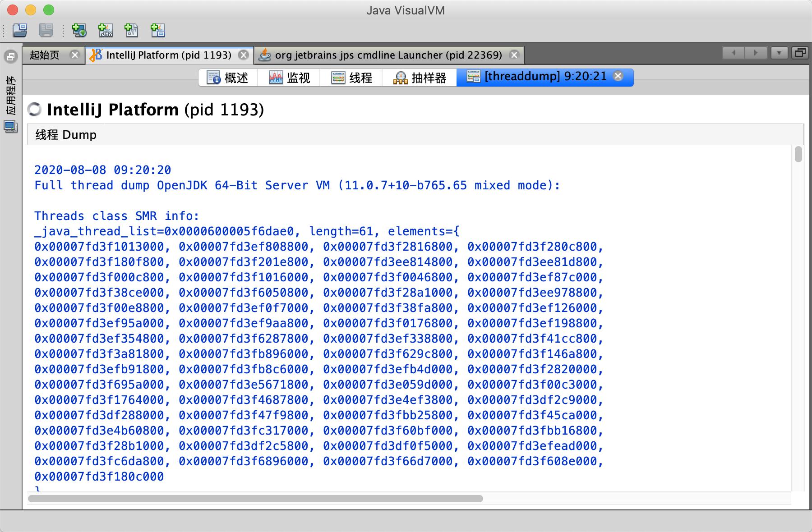
Task: Go to the 线程 threads subtab
Action: [x=351, y=78]
